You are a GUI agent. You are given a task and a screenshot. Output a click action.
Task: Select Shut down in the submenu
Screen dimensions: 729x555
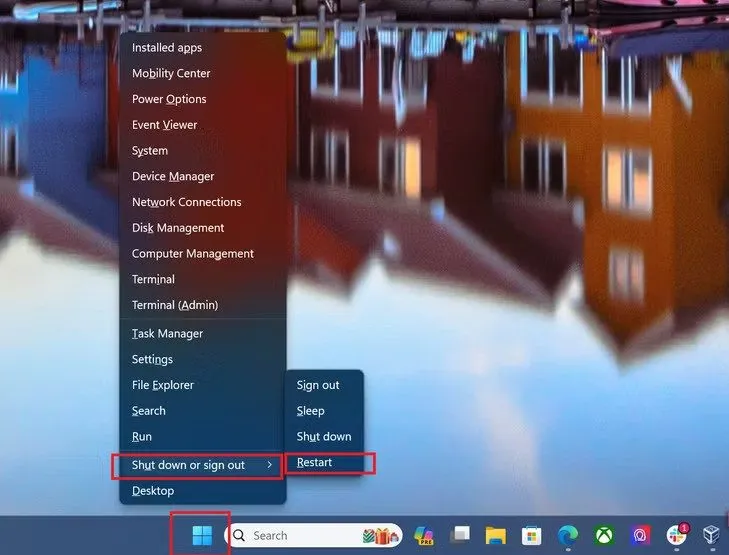pyautogui.click(x=324, y=436)
